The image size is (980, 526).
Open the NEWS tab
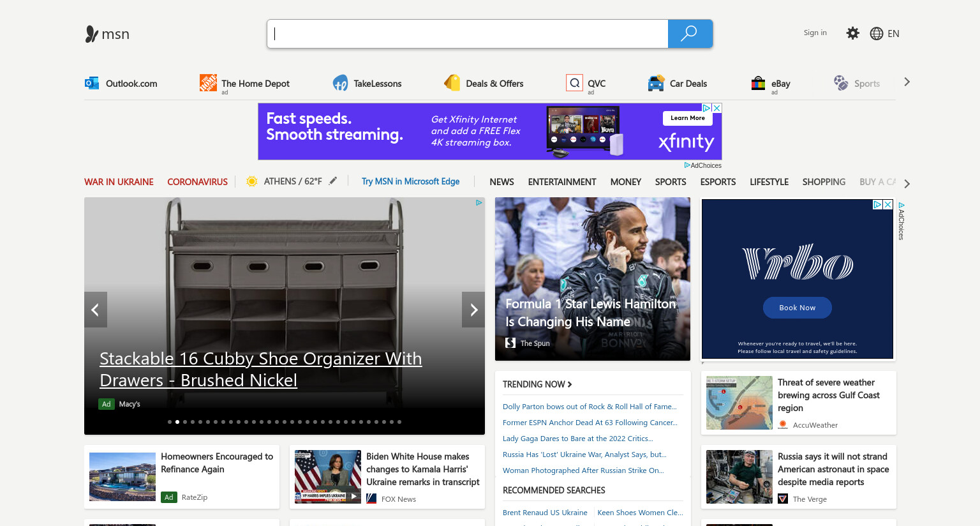click(x=501, y=182)
